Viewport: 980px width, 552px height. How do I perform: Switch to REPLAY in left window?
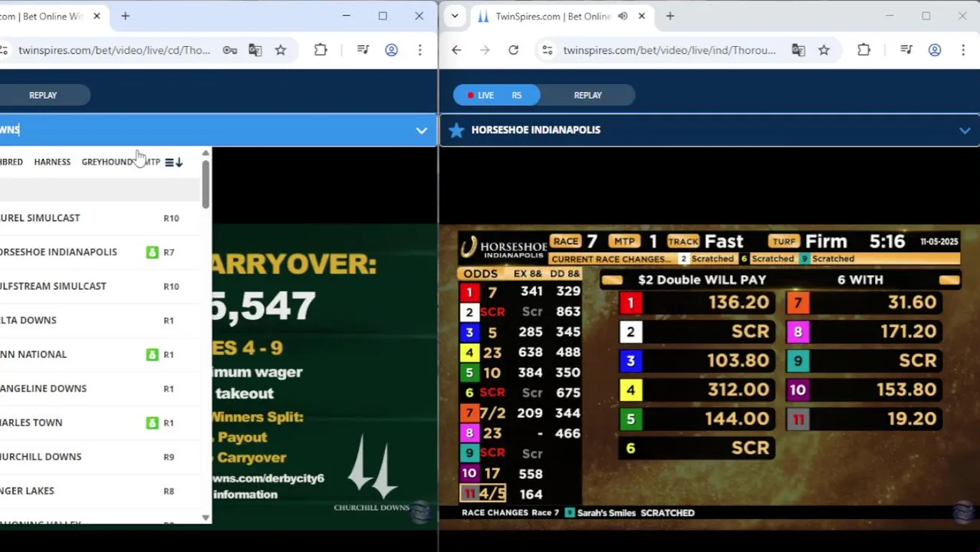[43, 95]
